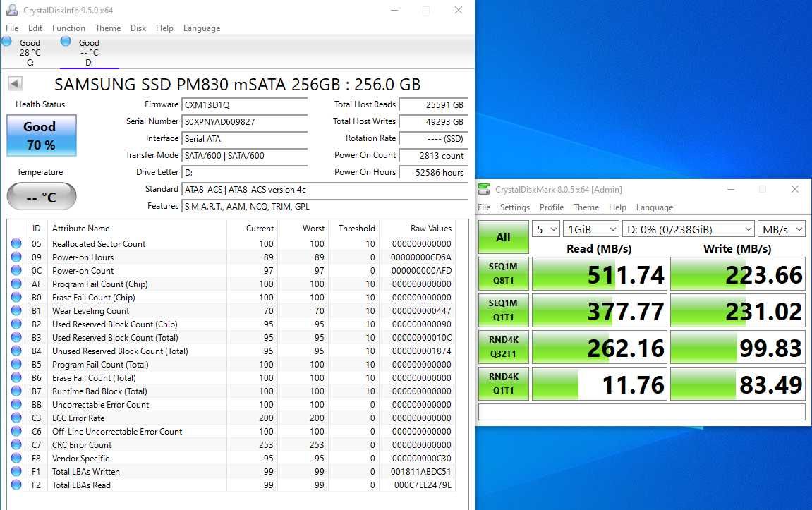
Task: Click status orb for Wear Leveling Count
Action: coord(16,310)
